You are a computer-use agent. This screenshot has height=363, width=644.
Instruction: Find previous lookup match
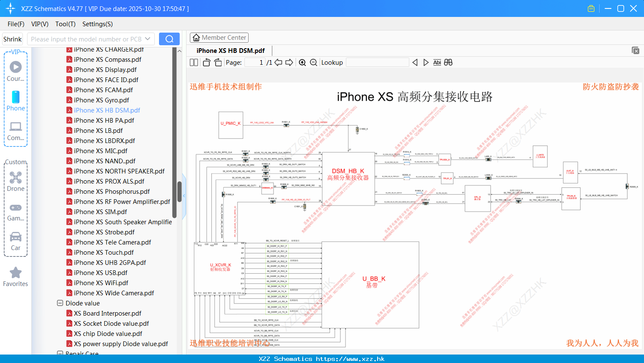[415, 63]
